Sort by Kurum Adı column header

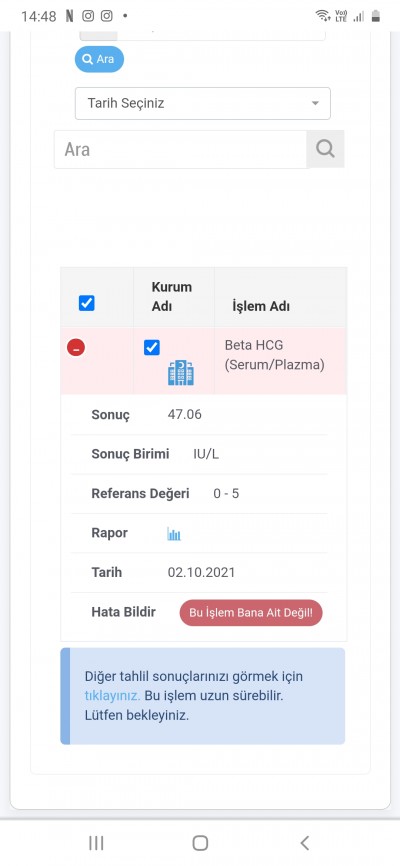pyautogui.click(x=172, y=297)
